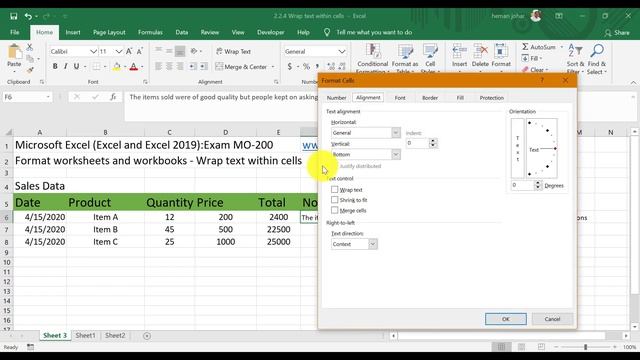Click AutoSum sigma icon
The image size is (640, 360).
(525, 47)
